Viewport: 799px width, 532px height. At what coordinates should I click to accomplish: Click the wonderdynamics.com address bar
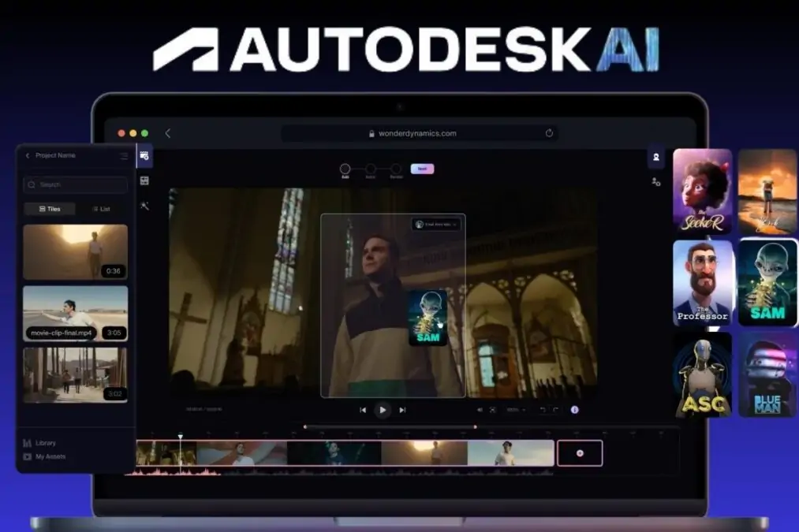(x=419, y=133)
